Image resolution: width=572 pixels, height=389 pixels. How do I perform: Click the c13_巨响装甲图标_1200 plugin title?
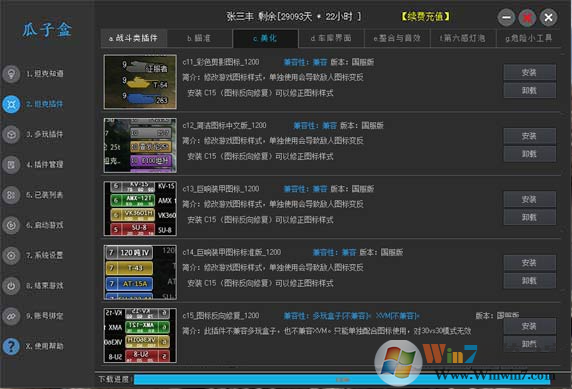221,189
